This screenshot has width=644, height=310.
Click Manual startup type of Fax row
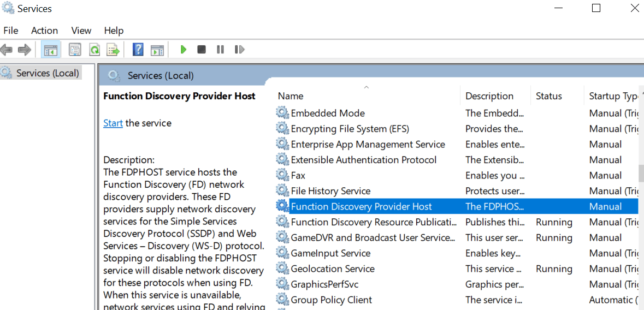click(605, 175)
